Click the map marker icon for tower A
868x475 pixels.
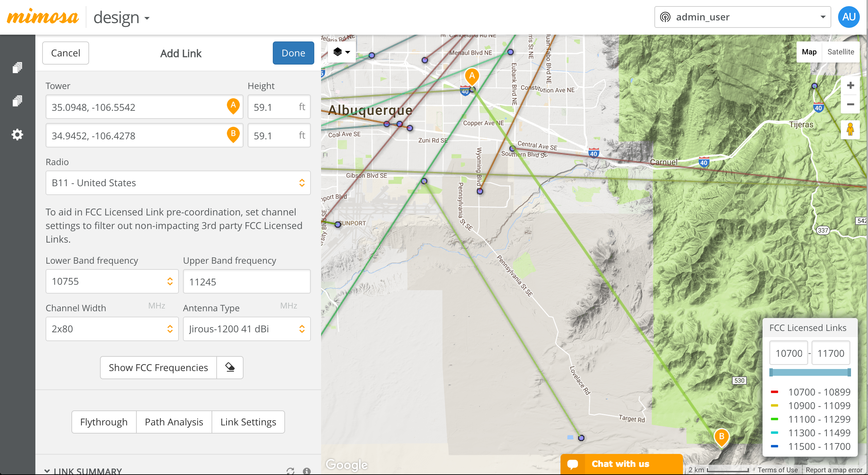[233, 106]
